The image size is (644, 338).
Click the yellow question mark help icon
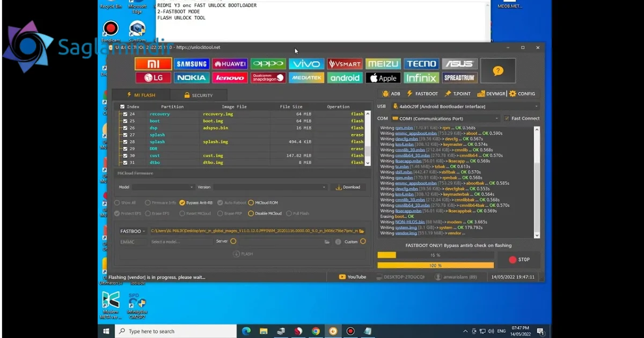click(x=498, y=71)
